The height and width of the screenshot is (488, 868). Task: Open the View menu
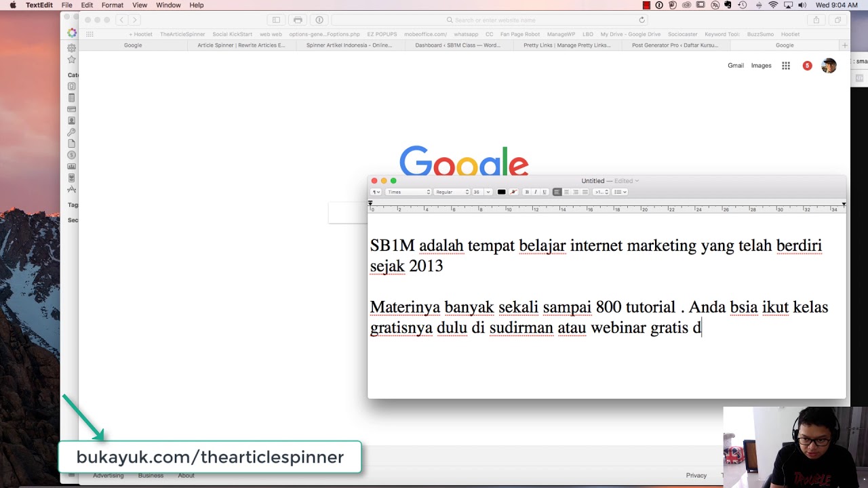(140, 5)
